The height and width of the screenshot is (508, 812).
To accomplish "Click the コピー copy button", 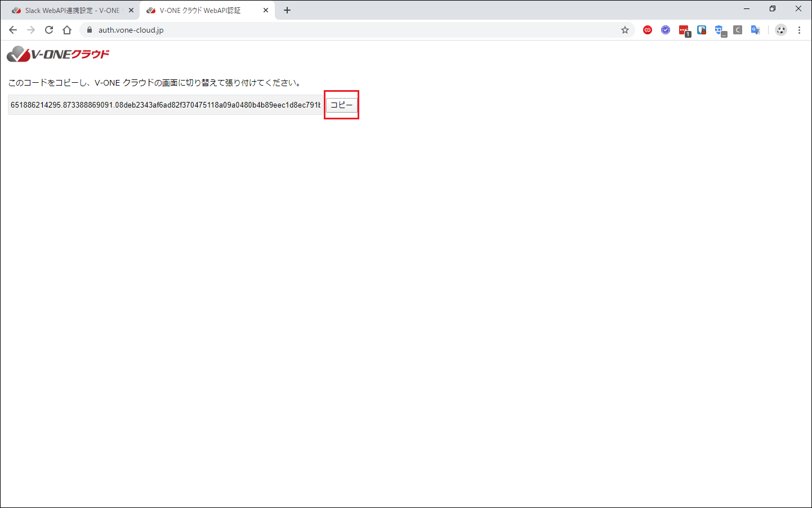I will [x=341, y=105].
